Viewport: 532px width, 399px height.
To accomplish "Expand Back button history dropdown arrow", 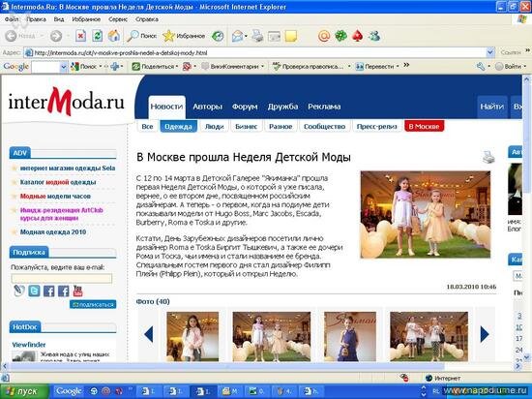I will pyautogui.click(x=42, y=36).
